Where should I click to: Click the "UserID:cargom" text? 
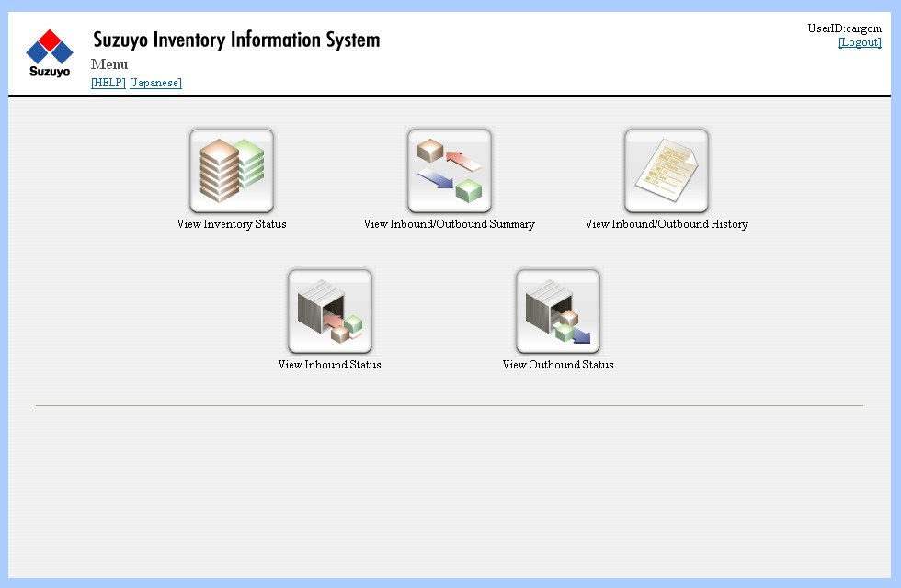(x=844, y=28)
